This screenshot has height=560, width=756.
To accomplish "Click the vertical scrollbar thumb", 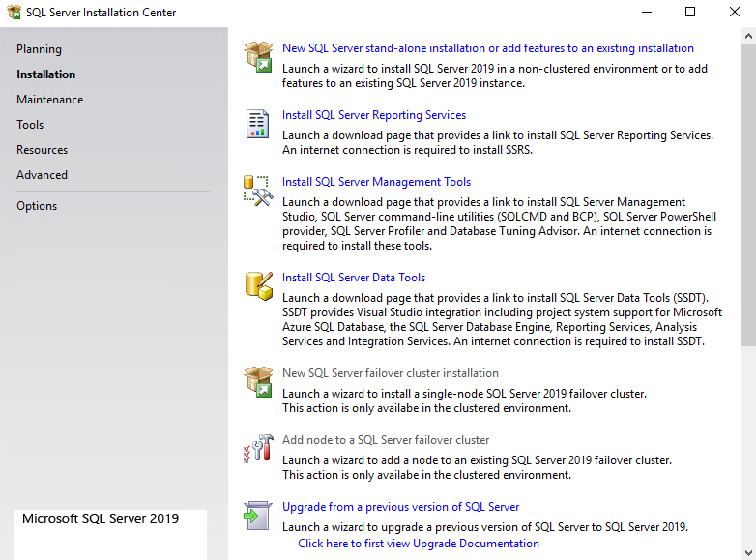I will (x=748, y=194).
